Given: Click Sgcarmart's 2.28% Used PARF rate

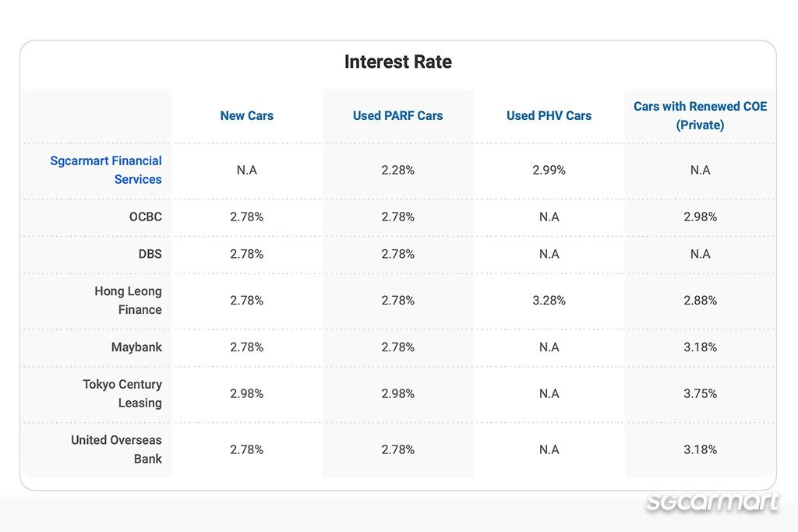Looking at the screenshot, I should coord(397,170).
